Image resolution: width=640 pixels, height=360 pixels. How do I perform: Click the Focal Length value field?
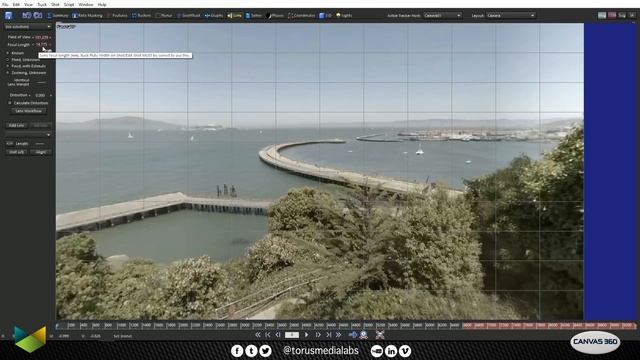(x=42, y=44)
